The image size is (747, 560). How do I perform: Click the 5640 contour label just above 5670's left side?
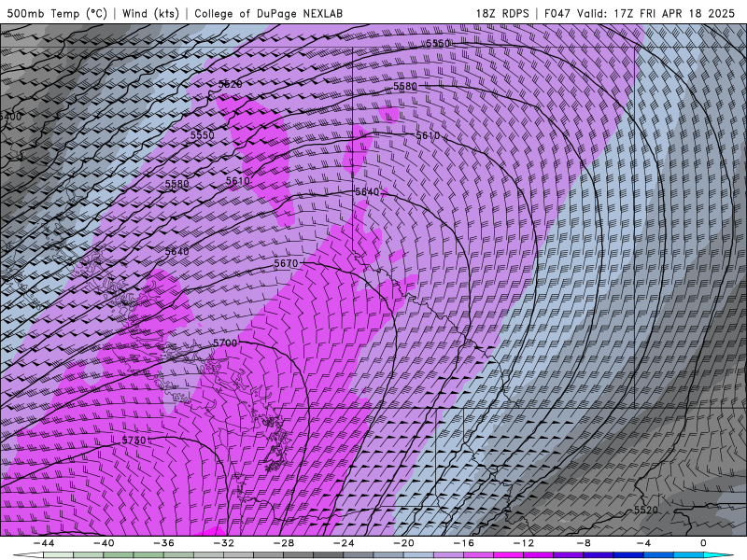point(176,251)
